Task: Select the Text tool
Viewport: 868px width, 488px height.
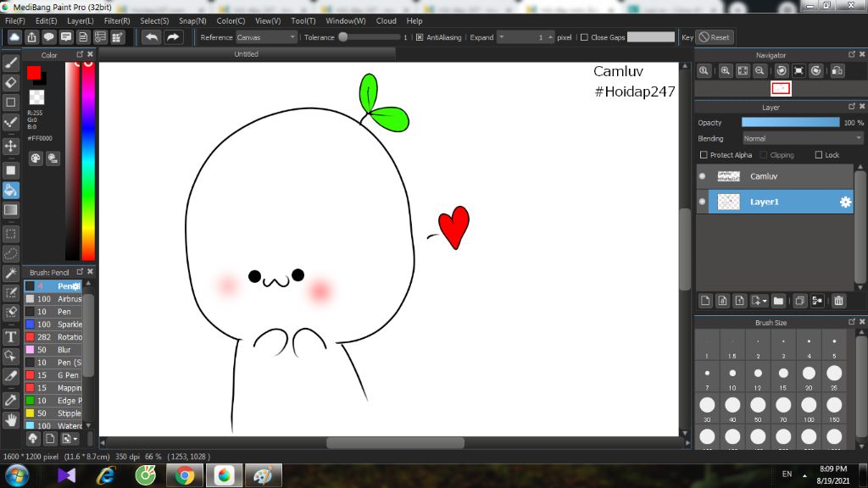Action: (x=10, y=337)
